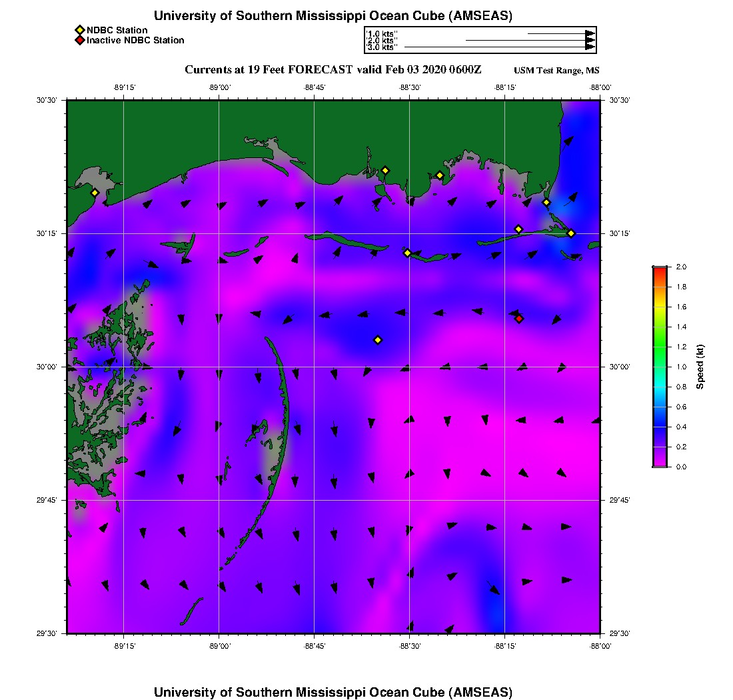
Task: Click the 'USM Test Range, MS' label
Action: [556, 71]
